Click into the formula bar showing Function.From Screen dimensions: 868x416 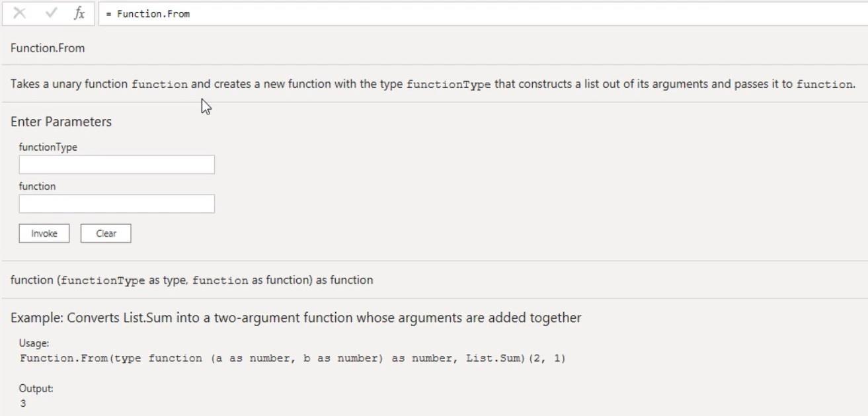pos(483,13)
